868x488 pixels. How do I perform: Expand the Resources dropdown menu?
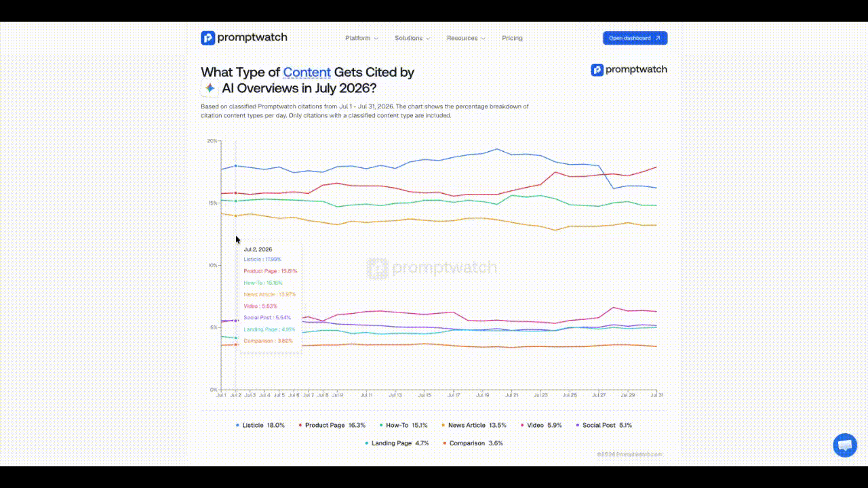coord(466,38)
